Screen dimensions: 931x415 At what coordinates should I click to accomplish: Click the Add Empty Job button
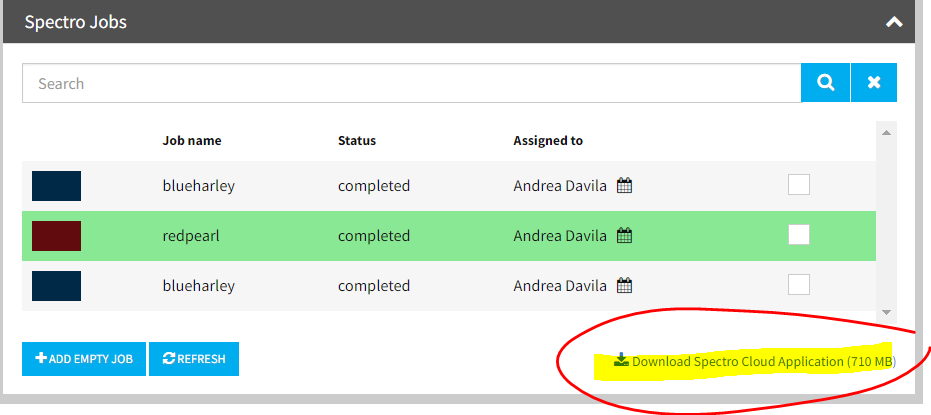(84, 359)
